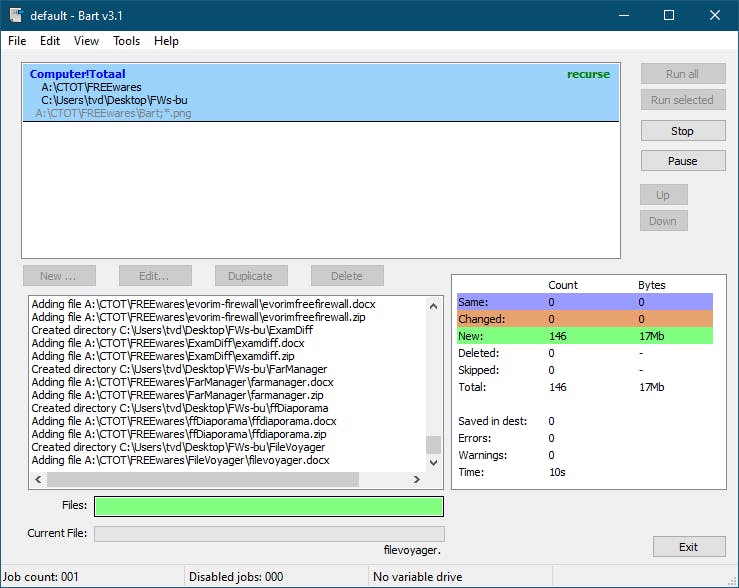Click the Duplicate job button
Image resolution: width=739 pixels, height=588 pixels.
pyautogui.click(x=251, y=276)
